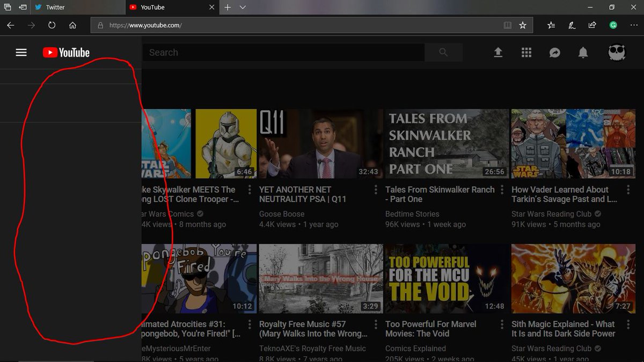Click the Grammarly extension icon
Viewport: 644px width, 362px height.
click(x=613, y=25)
